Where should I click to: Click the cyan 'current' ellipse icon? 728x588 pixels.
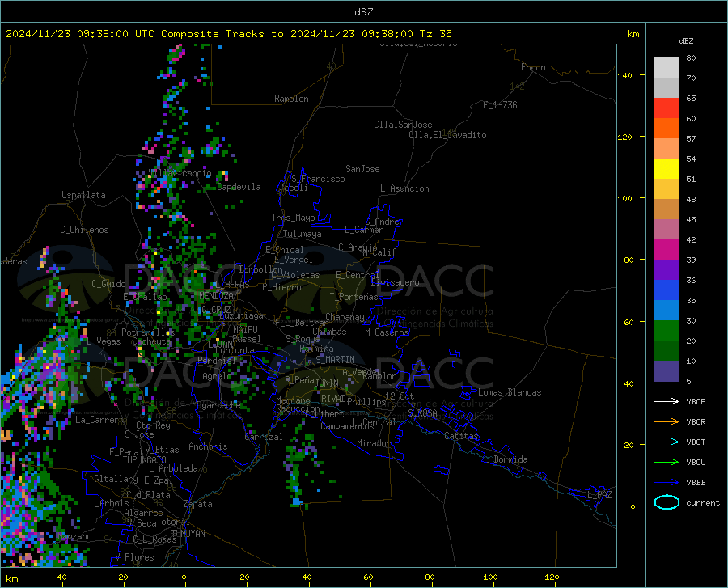667,502
